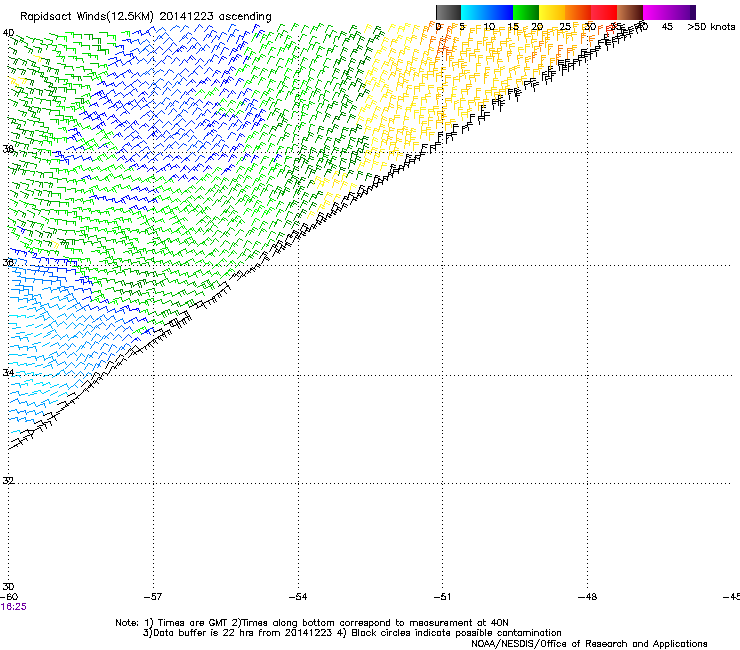Choose the orange swatch in the speed legend
This screenshot has height=650, width=740.
(x=578, y=12)
